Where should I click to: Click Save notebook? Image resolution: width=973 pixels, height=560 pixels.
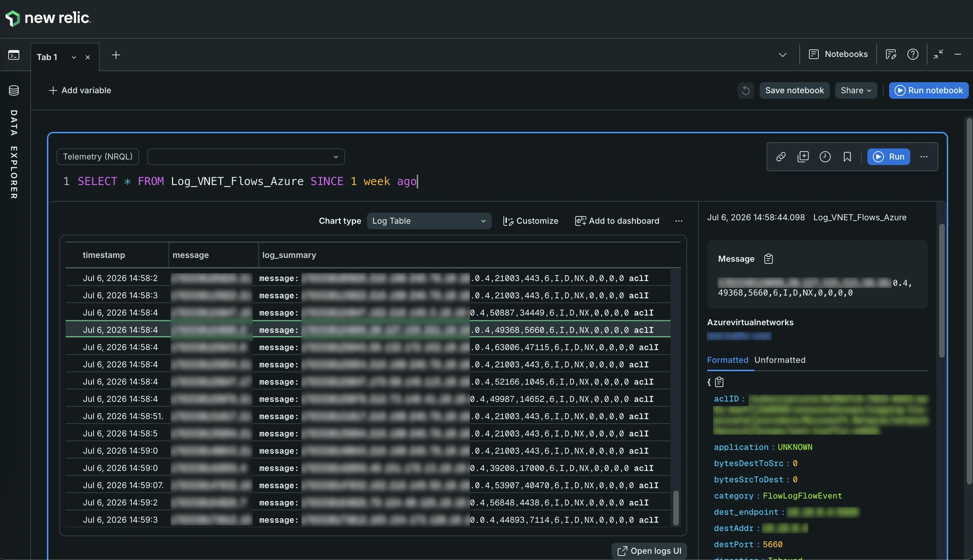pos(794,90)
